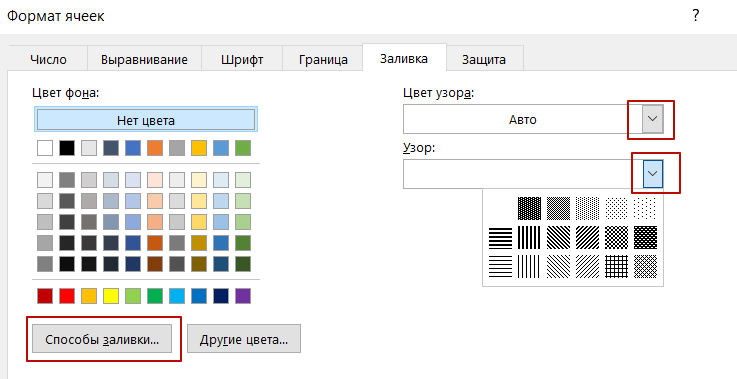Switch to the Выравнивание tab

[144, 60]
